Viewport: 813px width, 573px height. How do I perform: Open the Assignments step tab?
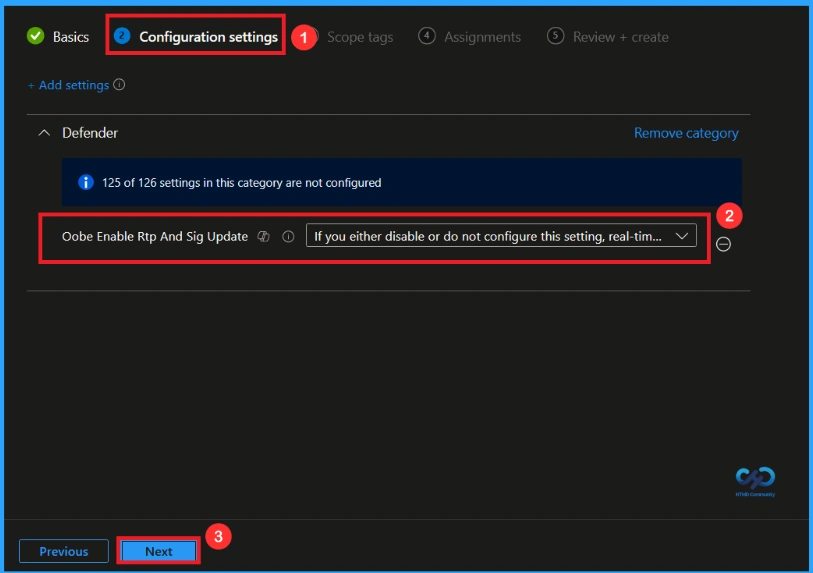(469, 37)
